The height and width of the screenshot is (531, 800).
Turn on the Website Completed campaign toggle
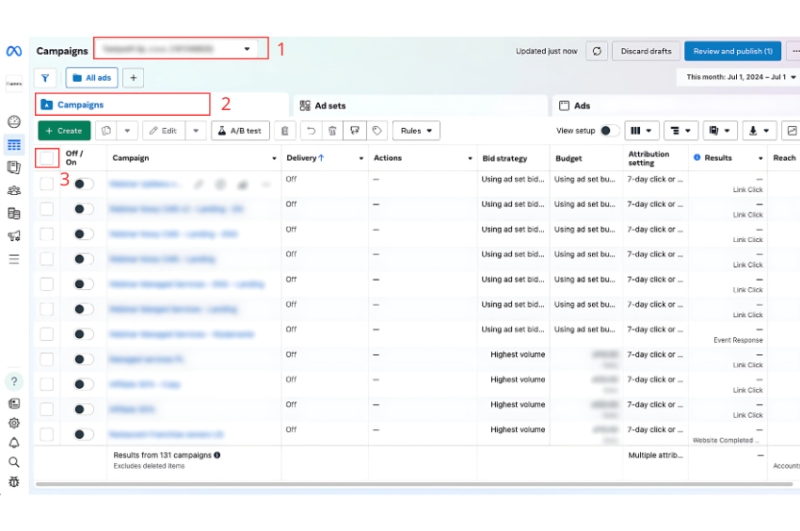83,435
